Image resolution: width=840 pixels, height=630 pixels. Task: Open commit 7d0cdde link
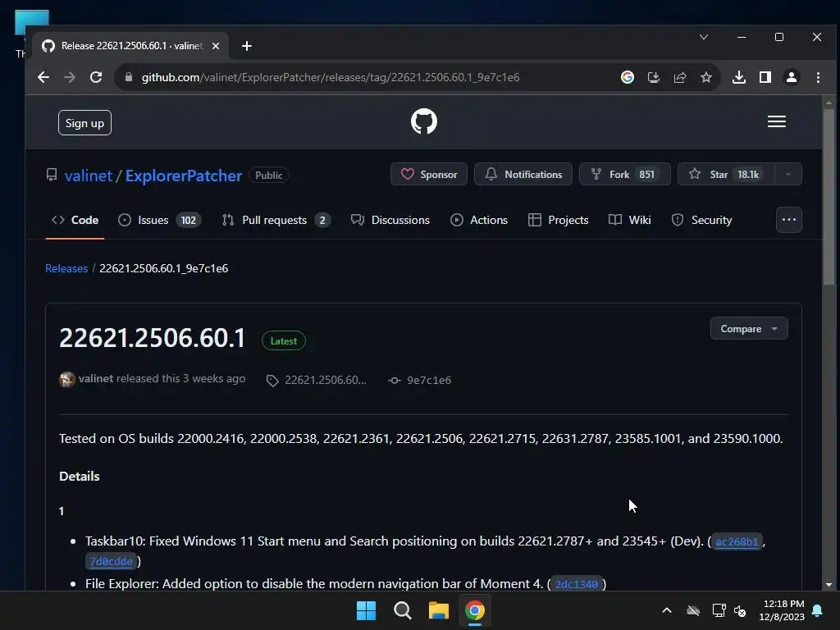pyautogui.click(x=111, y=561)
